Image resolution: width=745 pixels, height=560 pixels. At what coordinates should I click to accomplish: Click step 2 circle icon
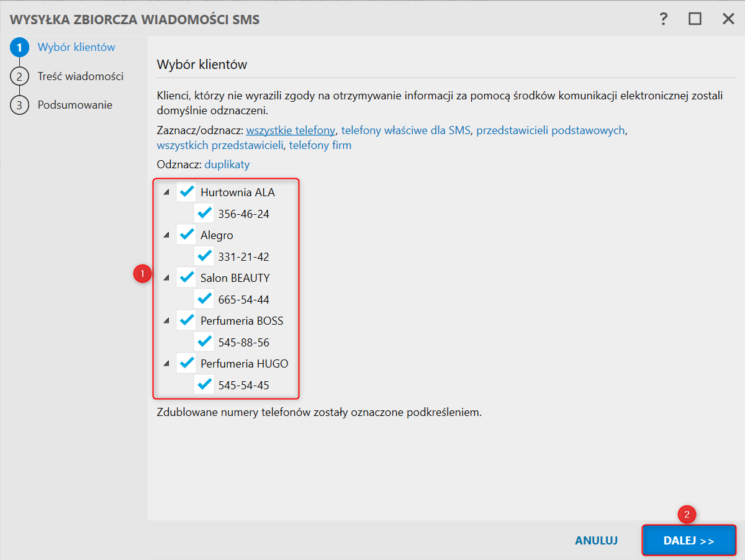19,76
